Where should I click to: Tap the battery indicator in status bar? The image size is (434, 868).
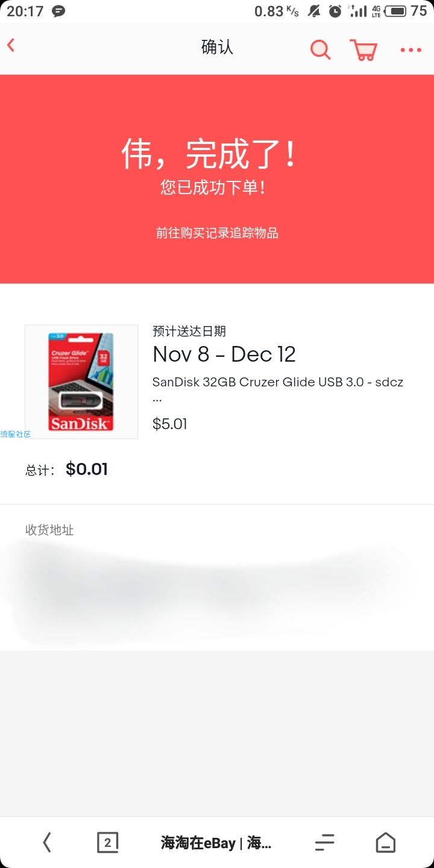395,11
